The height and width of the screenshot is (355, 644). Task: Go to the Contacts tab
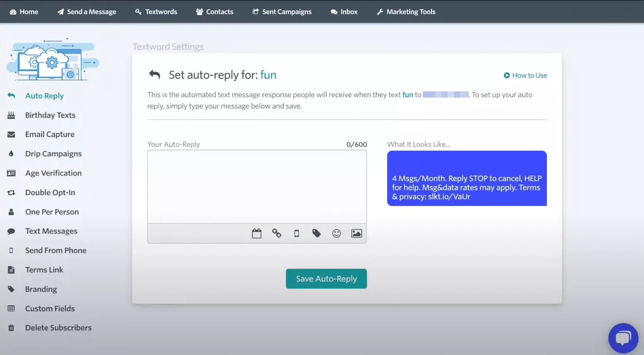[x=215, y=11]
